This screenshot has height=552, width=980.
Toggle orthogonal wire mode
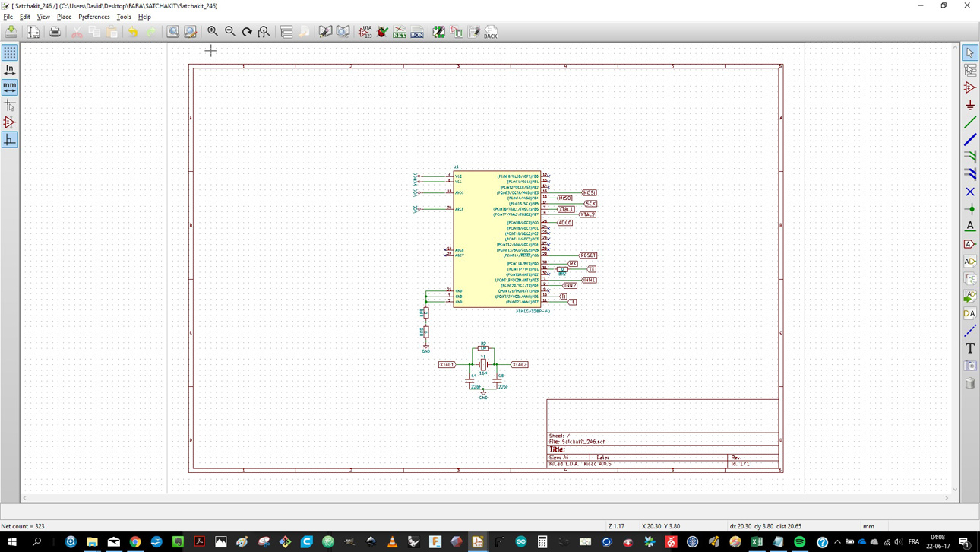10,140
